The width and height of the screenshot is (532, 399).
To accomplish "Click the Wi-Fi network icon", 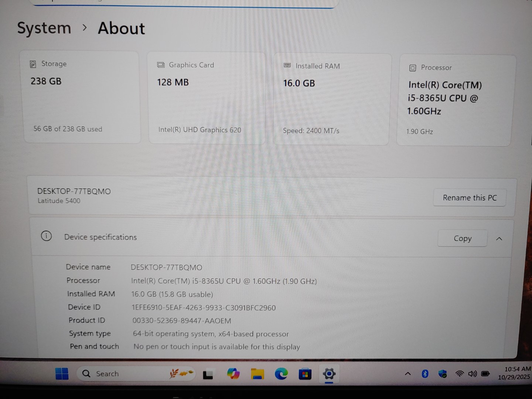I will [x=460, y=374].
